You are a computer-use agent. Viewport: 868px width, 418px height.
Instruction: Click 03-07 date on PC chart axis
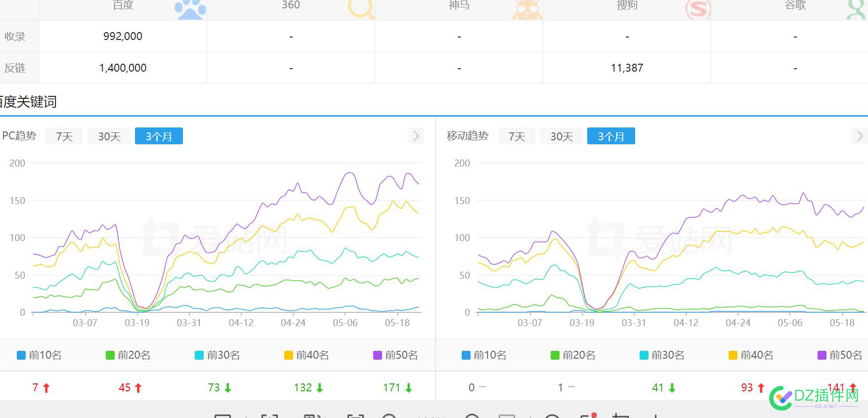85,323
